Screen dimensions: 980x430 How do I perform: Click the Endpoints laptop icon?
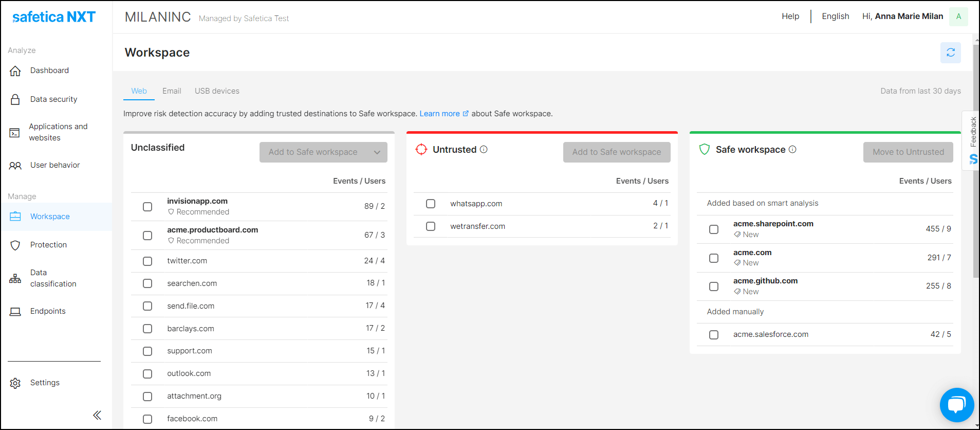click(x=15, y=312)
